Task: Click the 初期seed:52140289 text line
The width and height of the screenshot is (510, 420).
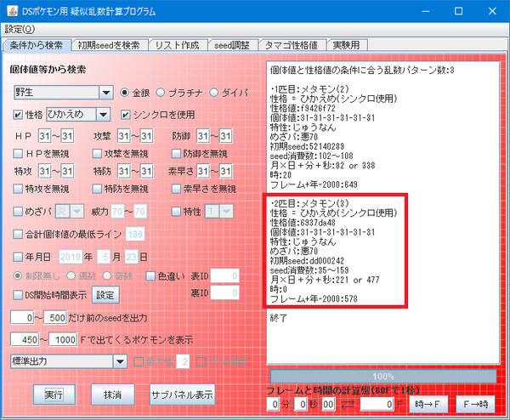Action: tap(307, 146)
